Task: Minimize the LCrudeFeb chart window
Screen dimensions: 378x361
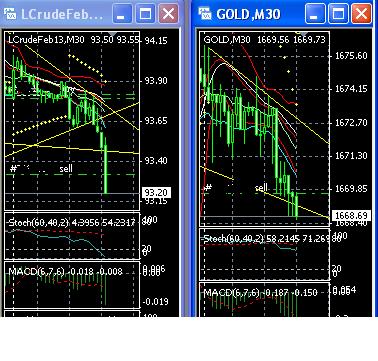Action: [122, 14]
